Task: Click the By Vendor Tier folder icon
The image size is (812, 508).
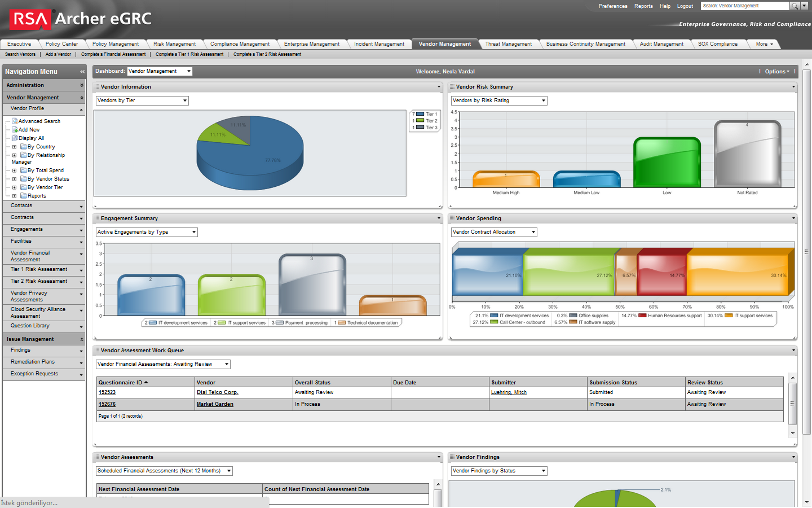Action: click(23, 187)
